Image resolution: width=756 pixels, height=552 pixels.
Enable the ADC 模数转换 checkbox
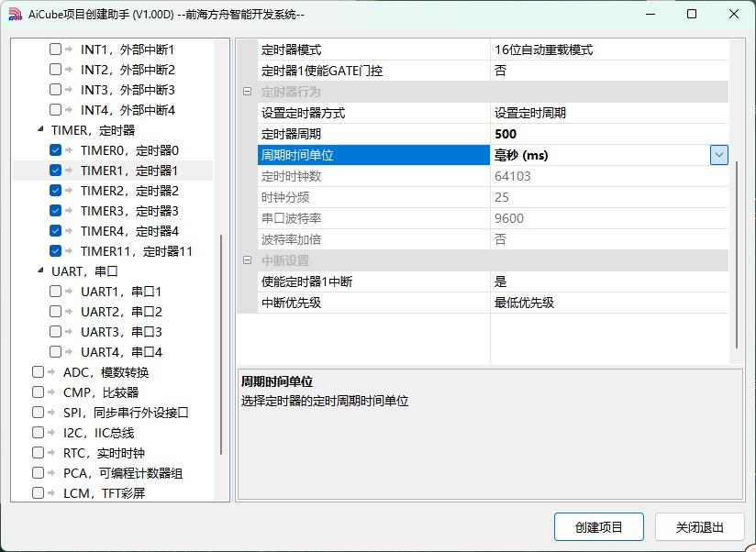coord(39,372)
